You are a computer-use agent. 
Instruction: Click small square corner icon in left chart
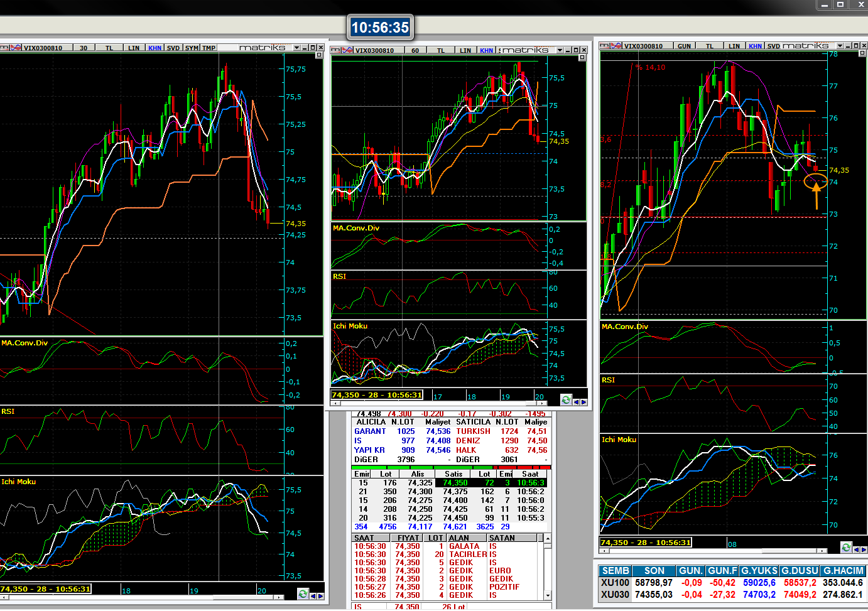tap(318, 55)
